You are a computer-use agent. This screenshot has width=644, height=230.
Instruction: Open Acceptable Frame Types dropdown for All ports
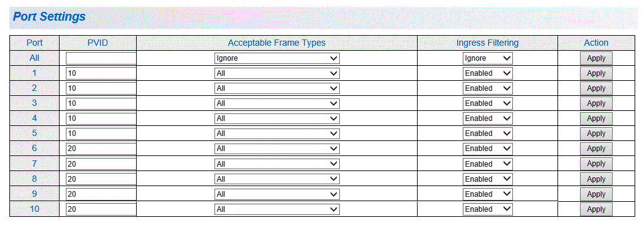click(277, 58)
